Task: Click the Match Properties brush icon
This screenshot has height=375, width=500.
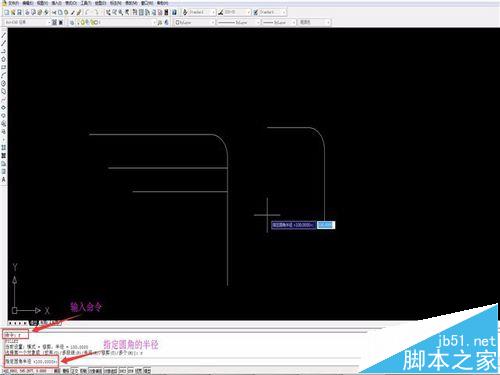Action: point(73,12)
